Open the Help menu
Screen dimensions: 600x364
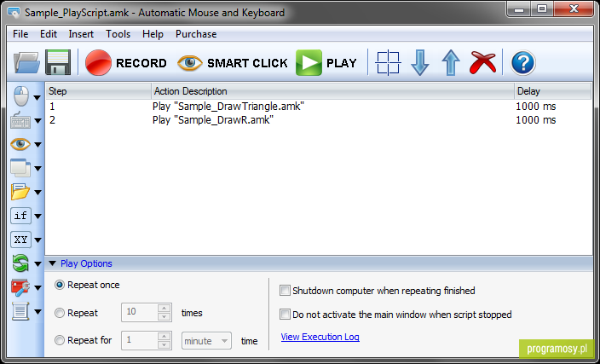(x=153, y=34)
